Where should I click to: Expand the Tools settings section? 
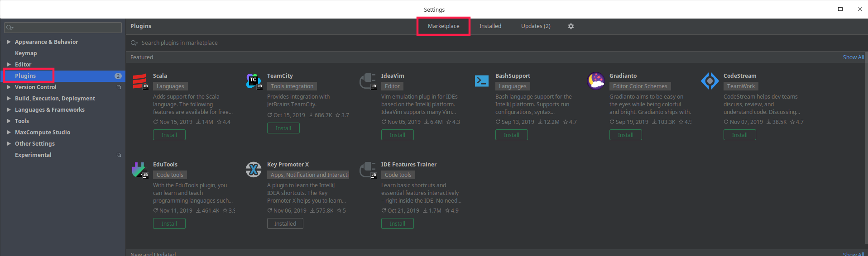(9, 121)
